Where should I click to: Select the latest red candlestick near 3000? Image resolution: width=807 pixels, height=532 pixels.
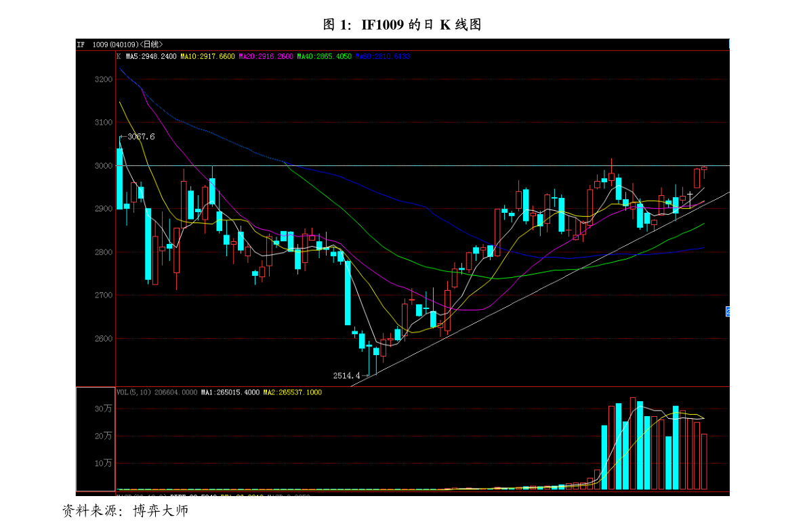click(x=704, y=168)
